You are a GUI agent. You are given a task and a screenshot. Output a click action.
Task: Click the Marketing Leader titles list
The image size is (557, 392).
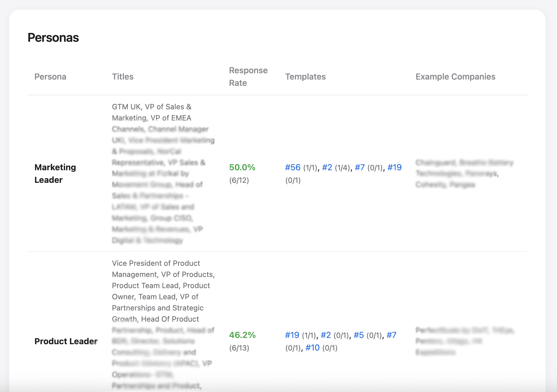pyautogui.click(x=163, y=173)
